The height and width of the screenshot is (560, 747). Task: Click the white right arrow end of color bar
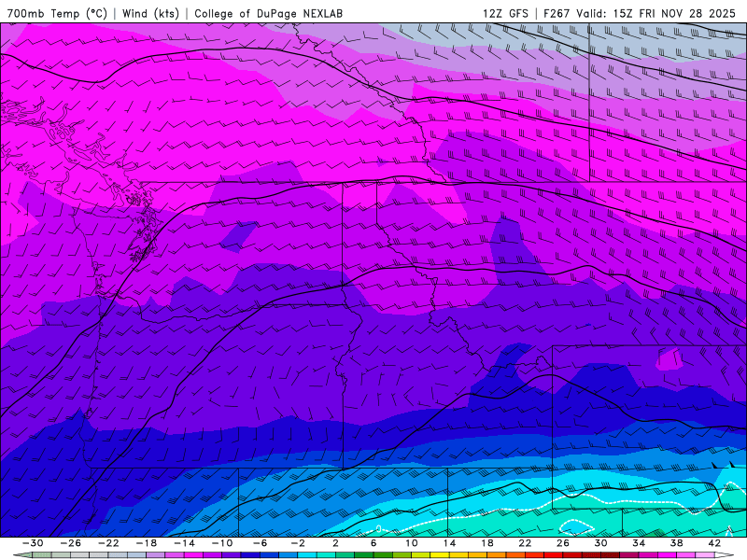[x=725, y=555]
